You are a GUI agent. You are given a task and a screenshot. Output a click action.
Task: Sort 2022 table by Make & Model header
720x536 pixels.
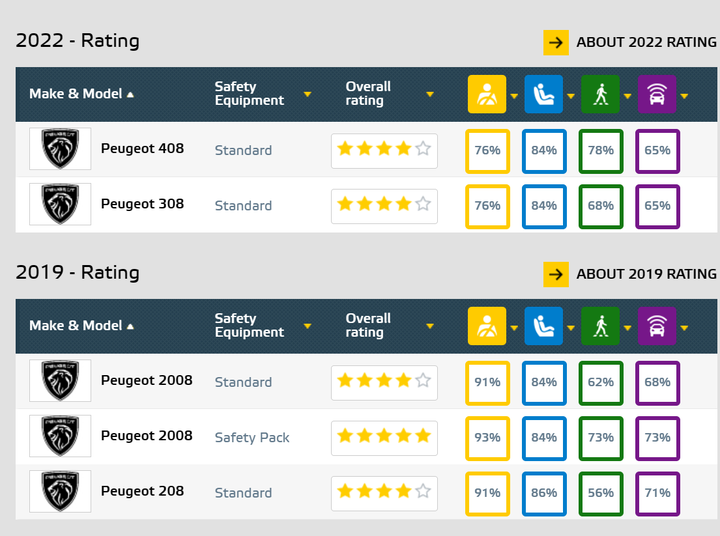pyautogui.click(x=81, y=94)
